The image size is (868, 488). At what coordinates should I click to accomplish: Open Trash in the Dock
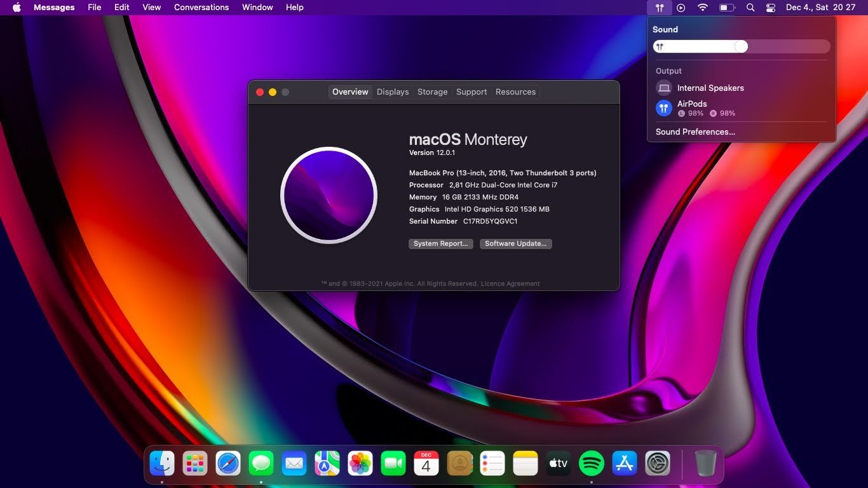point(705,463)
